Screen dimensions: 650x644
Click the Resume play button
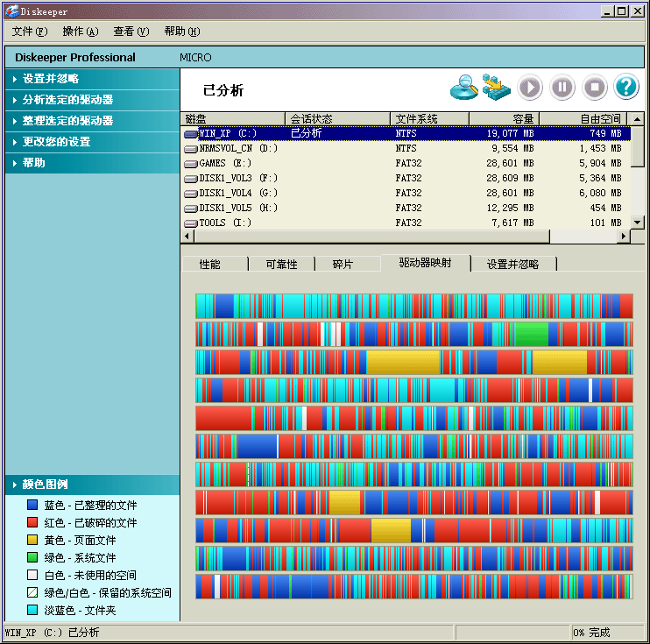(x=530, y=88)
